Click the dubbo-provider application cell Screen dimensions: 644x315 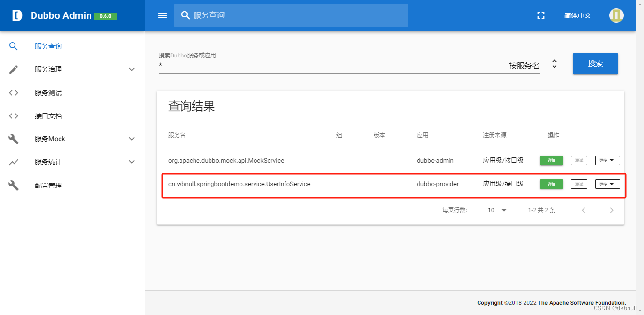point(438,184)
